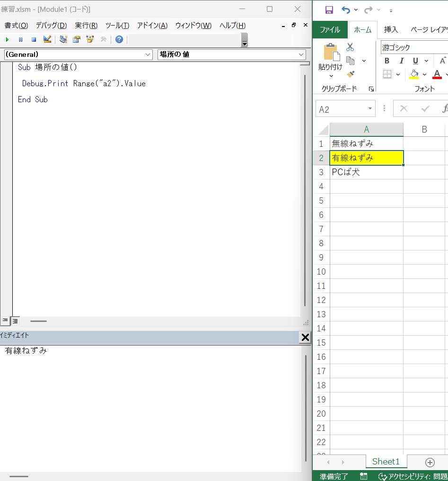Select column B header
The width and height of the screenshot is (448, 481).
(x=424, y=129)
